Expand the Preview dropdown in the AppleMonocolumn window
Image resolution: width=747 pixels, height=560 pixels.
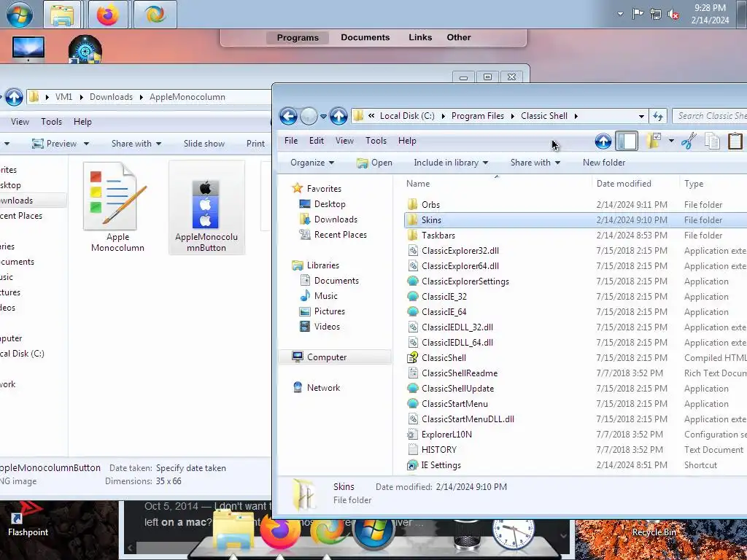pos(86,144)
